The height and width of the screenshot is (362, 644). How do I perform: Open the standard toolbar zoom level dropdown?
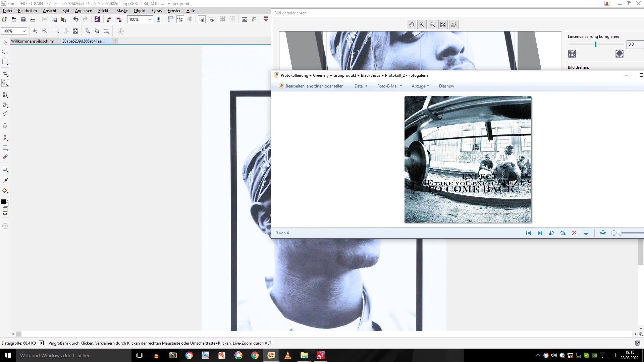150,19
